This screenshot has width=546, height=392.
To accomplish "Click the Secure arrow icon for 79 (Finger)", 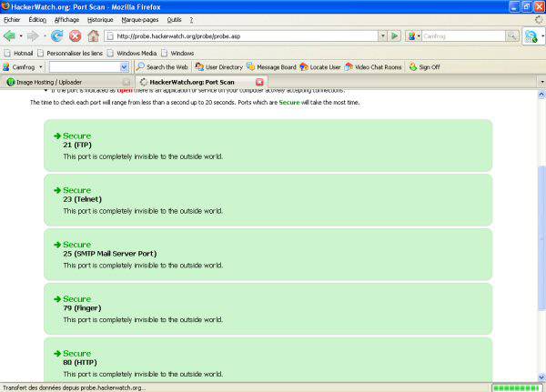I will pyautogui.click(x=57, y=299).
